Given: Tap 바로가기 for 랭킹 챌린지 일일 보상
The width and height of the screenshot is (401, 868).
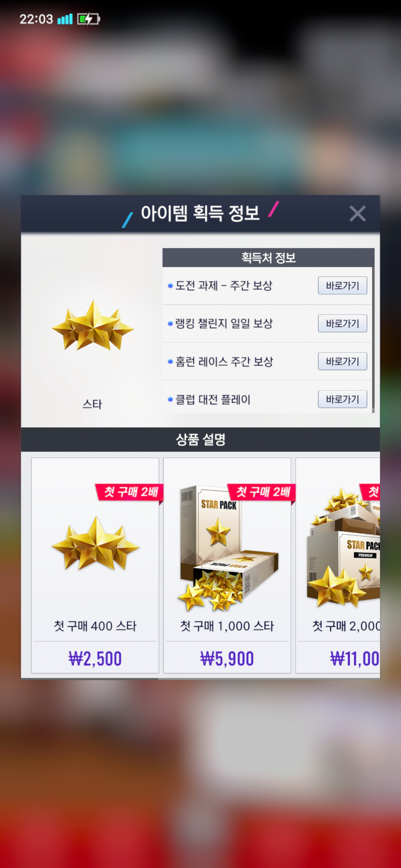Looking at the screenshot, I should 342,324.
